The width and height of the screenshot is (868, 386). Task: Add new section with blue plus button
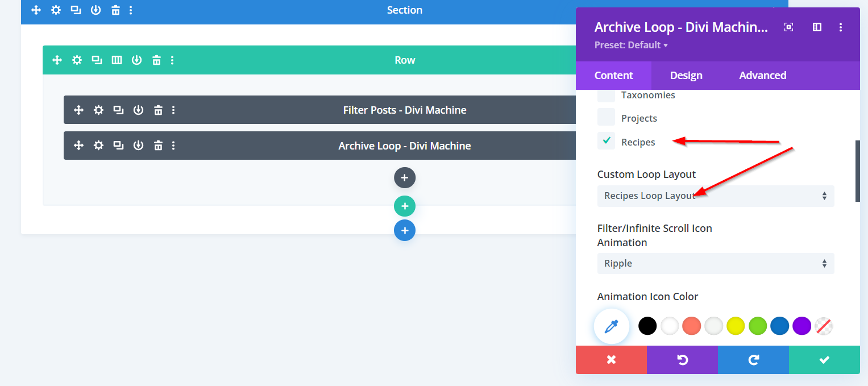[405, 230]
